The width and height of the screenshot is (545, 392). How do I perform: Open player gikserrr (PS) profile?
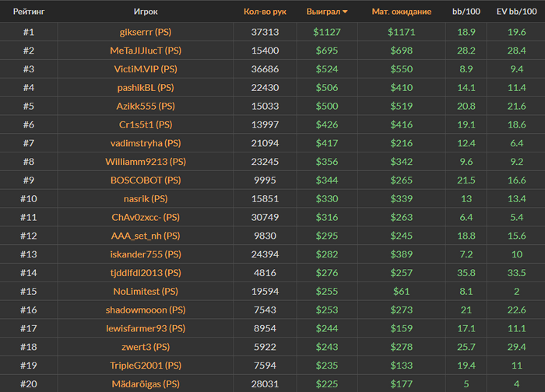145,32
